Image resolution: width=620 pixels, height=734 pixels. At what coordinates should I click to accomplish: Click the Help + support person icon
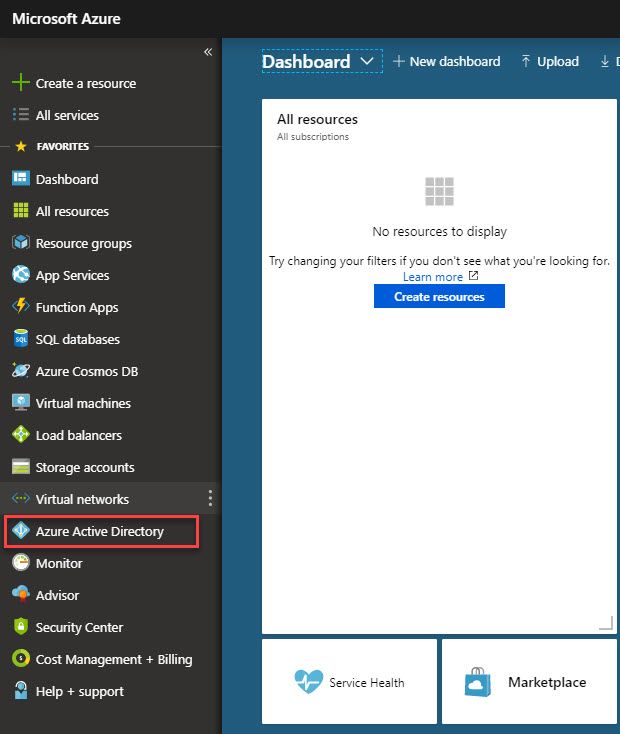(x=21, y=690)
